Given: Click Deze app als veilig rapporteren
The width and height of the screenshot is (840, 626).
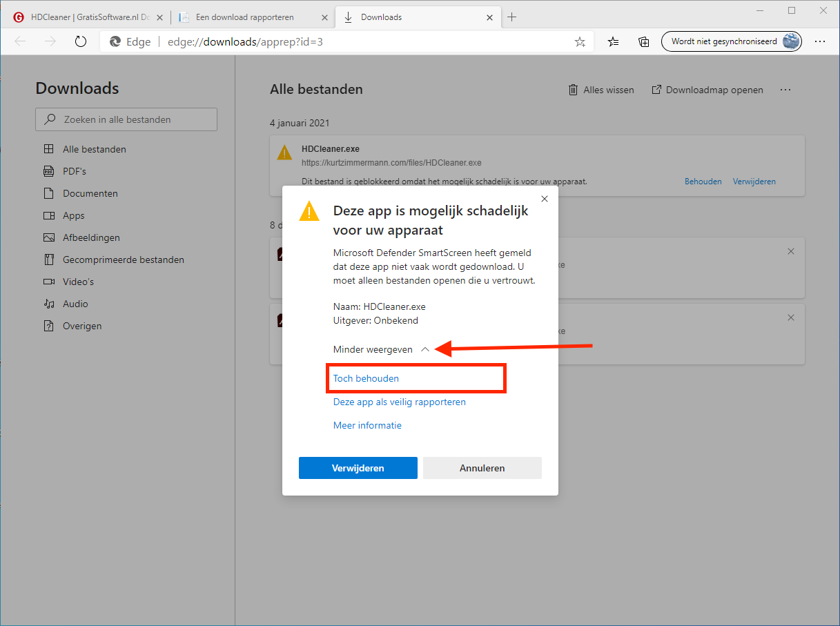Looking at the screenshot, I should 399,402.
